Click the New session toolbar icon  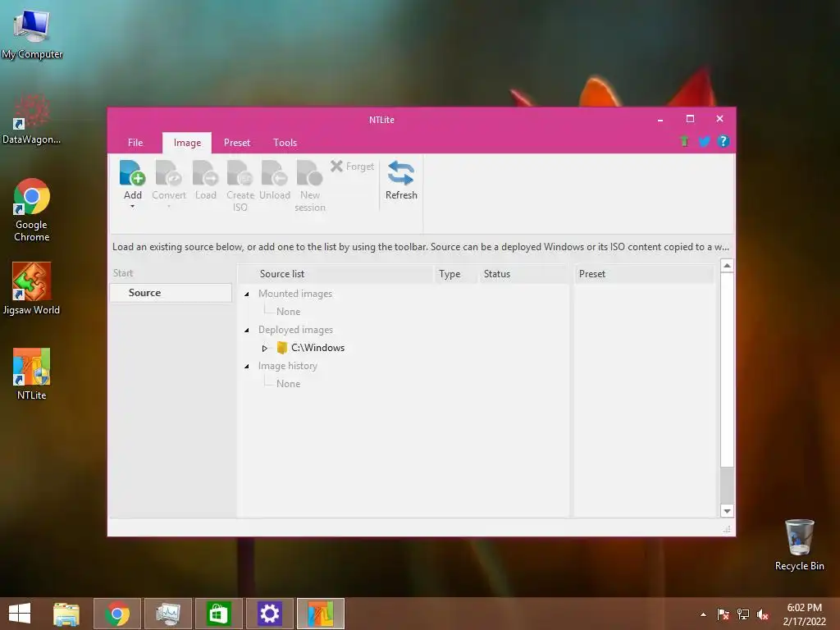click(309, 174)
